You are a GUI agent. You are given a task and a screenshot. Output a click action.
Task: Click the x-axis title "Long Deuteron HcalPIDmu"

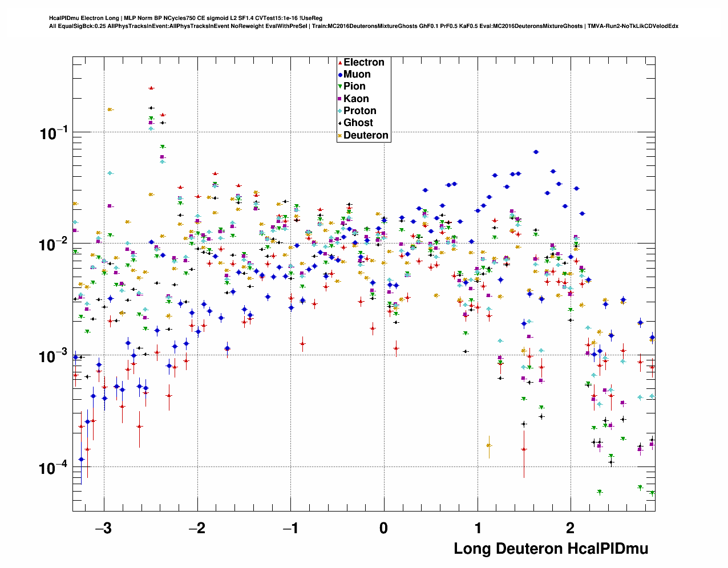pyautogui.click(x=551, y=549)
